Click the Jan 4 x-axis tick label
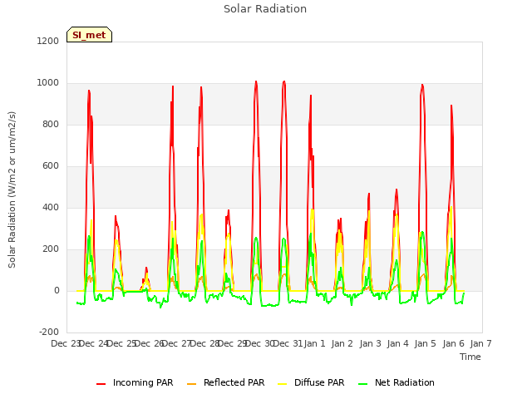This screenshot has width=532, height=399. [397, 343]
